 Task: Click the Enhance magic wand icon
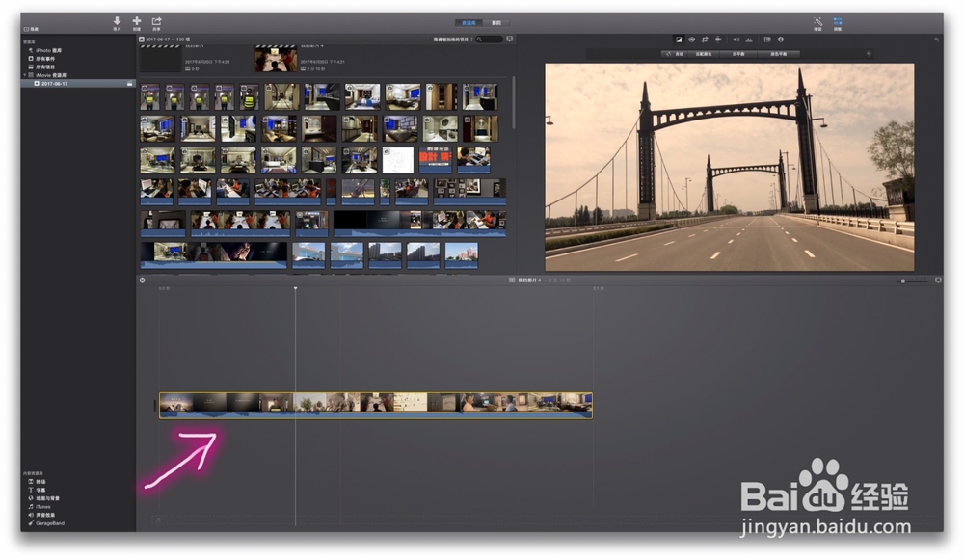pos(817,21)
